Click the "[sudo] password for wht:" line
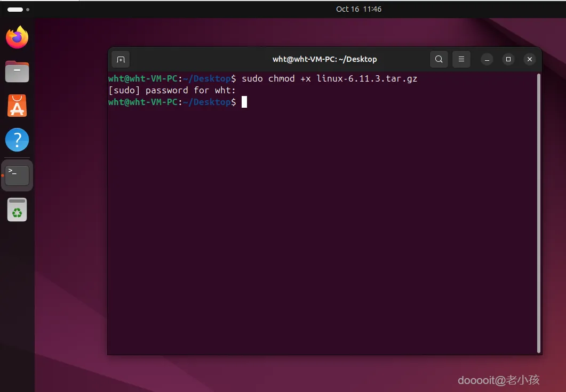 [x=172, y=90]
